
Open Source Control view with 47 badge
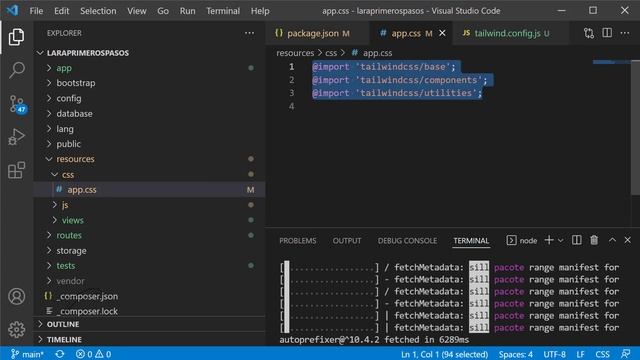[17, 104]
